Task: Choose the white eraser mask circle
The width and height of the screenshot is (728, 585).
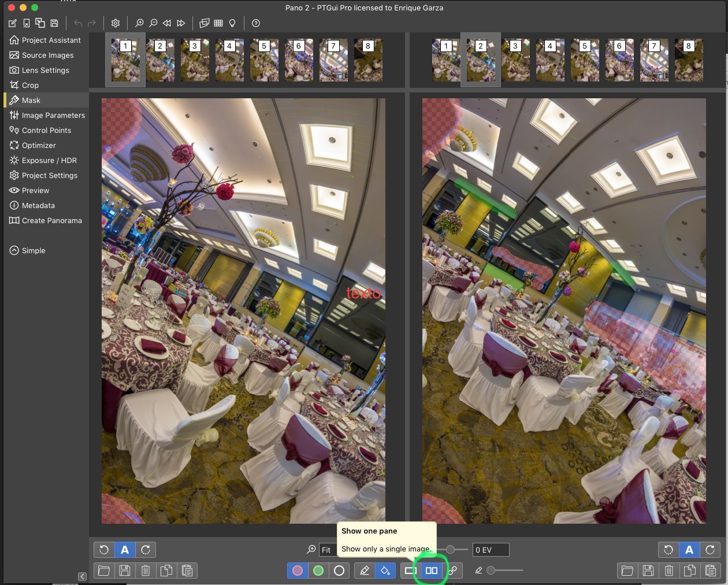Action: [x=339, y=571]
